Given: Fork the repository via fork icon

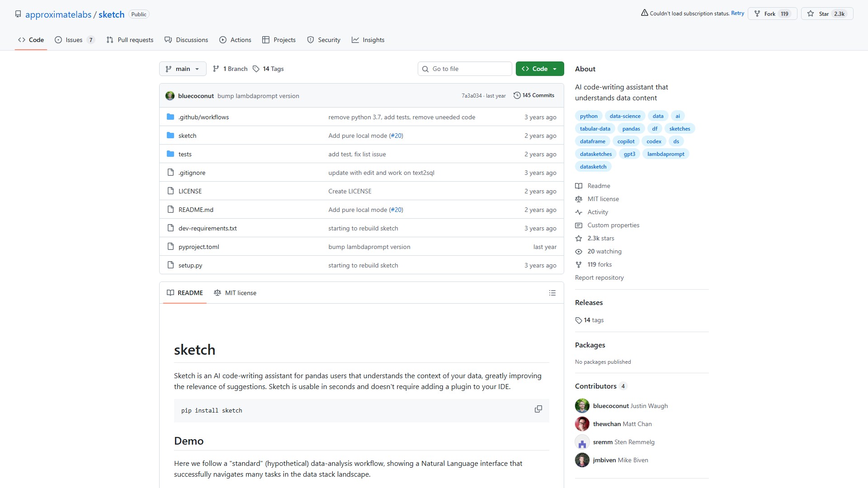Looking at the screenshot, I should [757, 14].
